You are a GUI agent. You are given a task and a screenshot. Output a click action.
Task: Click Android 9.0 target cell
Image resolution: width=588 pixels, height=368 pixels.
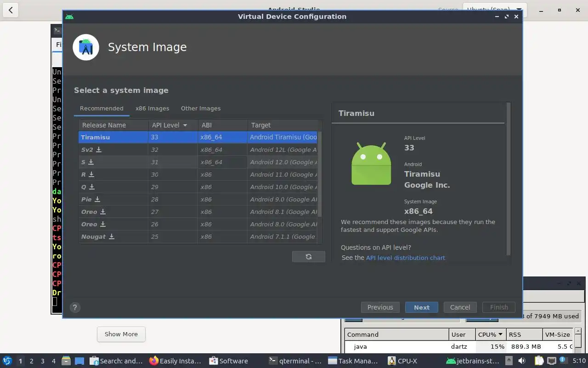coord(283,199)
